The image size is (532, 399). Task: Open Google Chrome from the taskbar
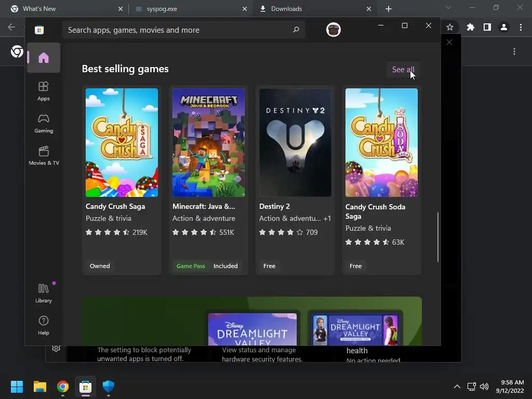pyautogui.click(x=63, y=387)
